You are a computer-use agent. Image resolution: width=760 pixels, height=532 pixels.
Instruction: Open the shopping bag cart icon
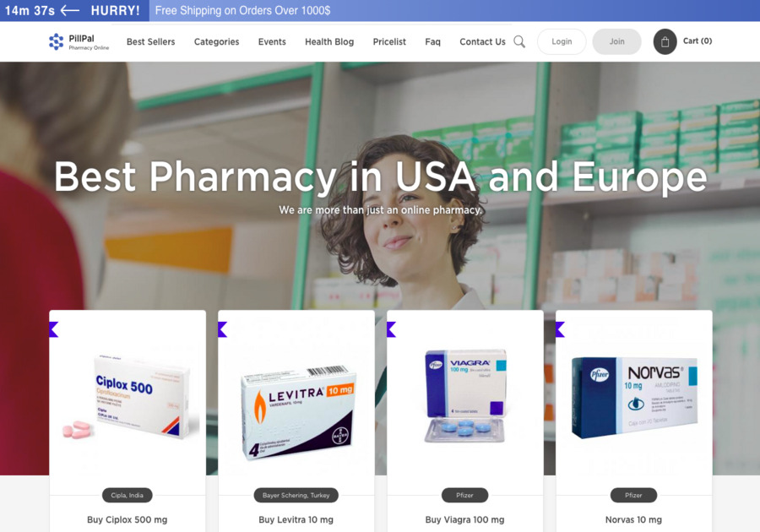coord(665,41)
